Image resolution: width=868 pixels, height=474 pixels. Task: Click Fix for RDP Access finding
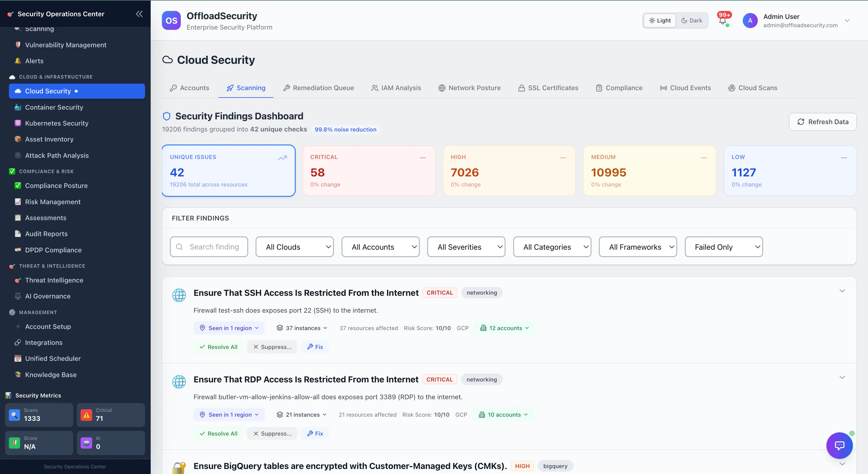coord(315,434)
